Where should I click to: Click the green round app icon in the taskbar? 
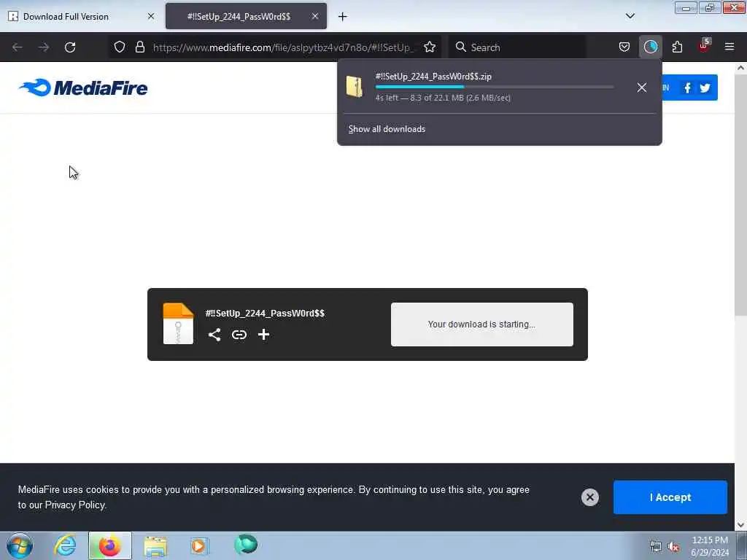click(x=246, y=545)
